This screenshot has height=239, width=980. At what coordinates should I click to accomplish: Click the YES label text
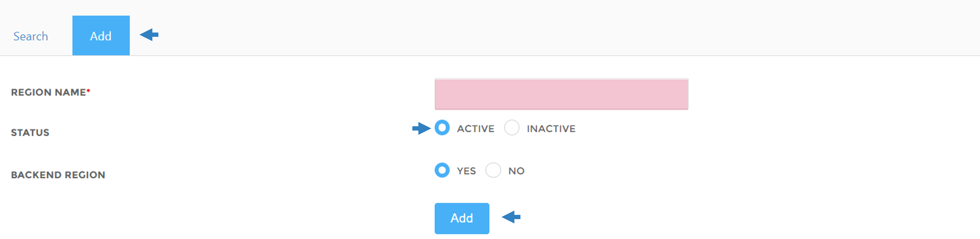pyautogui.click(x=466, y=171)
